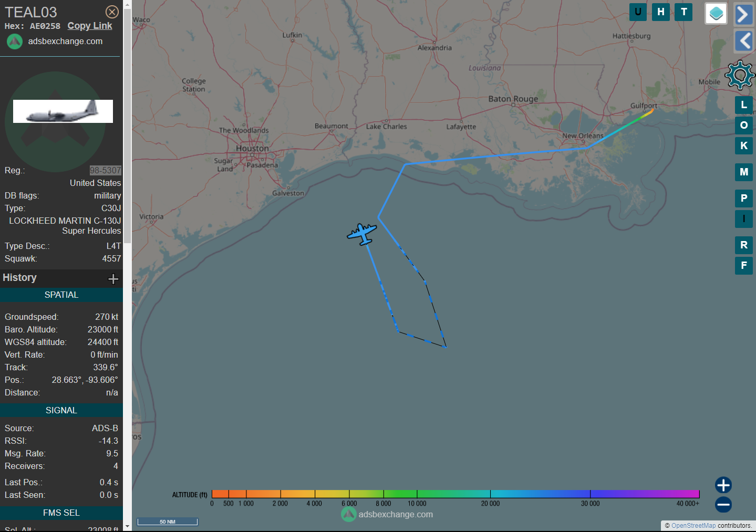This screenshot has width=756, height=532.
Task: Click the Houston label on the map
Action: point(252,149)
